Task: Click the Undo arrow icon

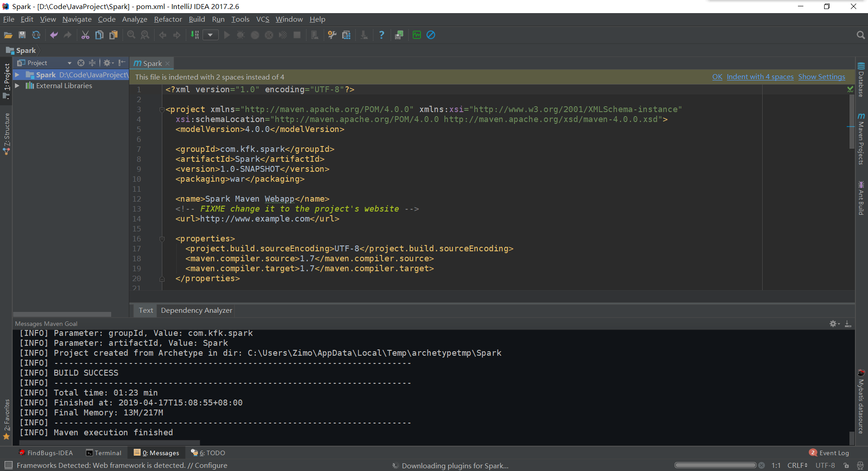Action: click(x=54, y=35)
